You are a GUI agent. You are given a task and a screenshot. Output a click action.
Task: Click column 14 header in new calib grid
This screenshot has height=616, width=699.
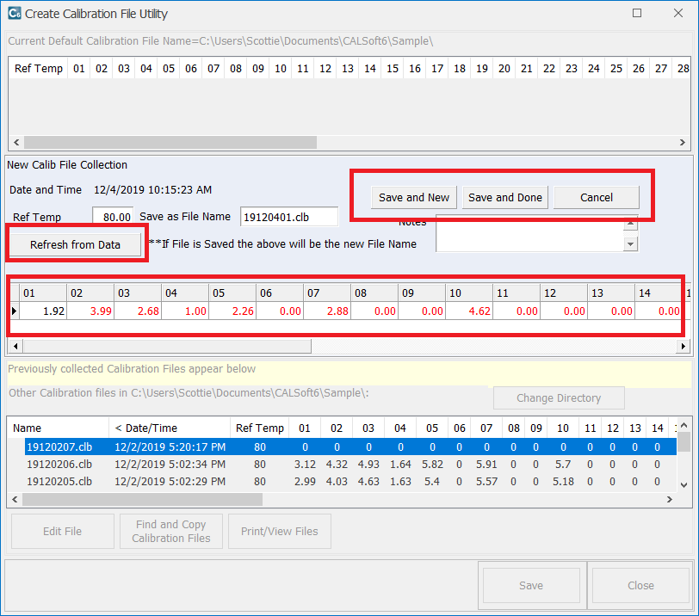pyautogui.click(x=658, y=293)
